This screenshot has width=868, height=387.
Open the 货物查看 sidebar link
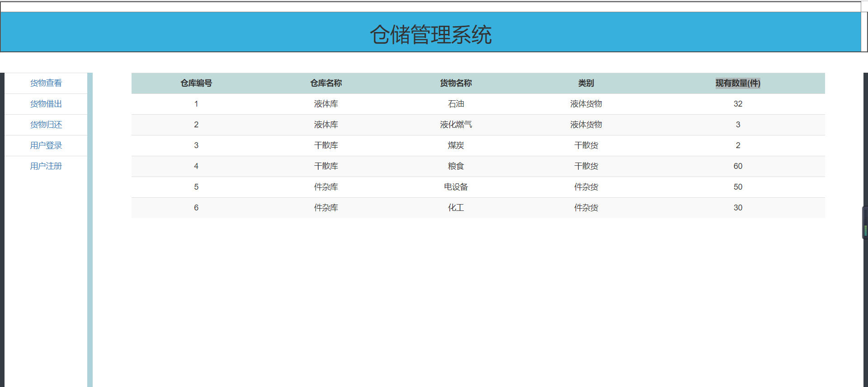click(x=46, y=83)
